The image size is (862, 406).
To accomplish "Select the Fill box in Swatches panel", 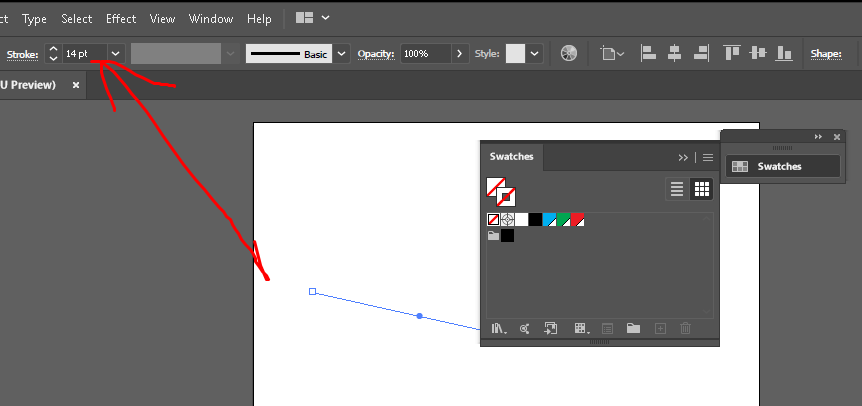I will point(495,187).
